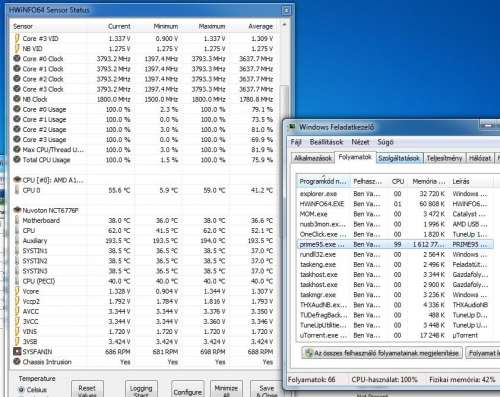Select the explorer.exe process row
The width and height of the screenshot is (500, 397).
click(x=395, y=194)
